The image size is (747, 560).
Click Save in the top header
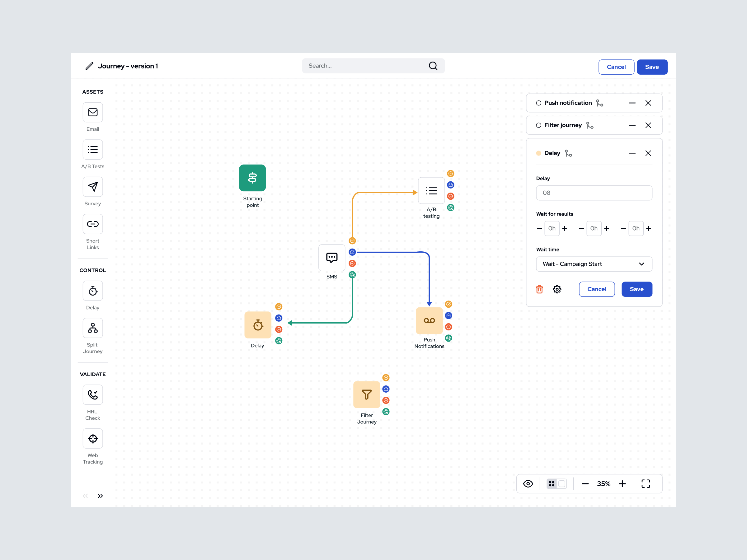click(652, 67)
